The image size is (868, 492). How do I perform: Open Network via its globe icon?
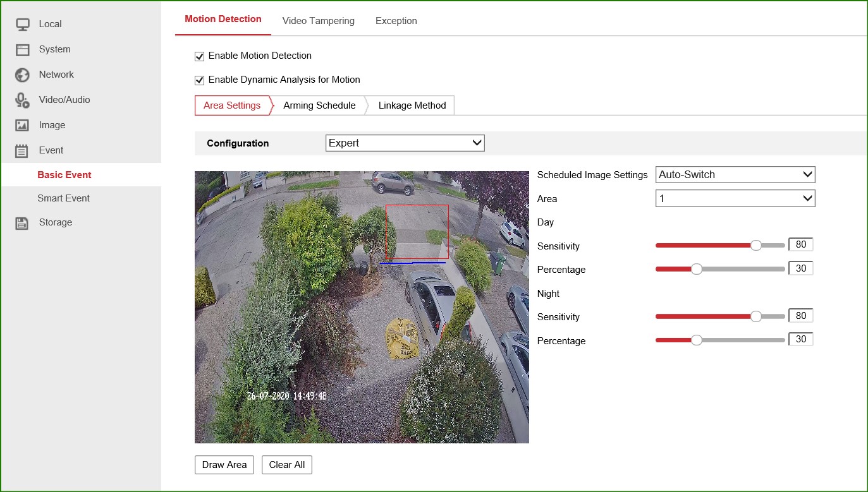22,75
